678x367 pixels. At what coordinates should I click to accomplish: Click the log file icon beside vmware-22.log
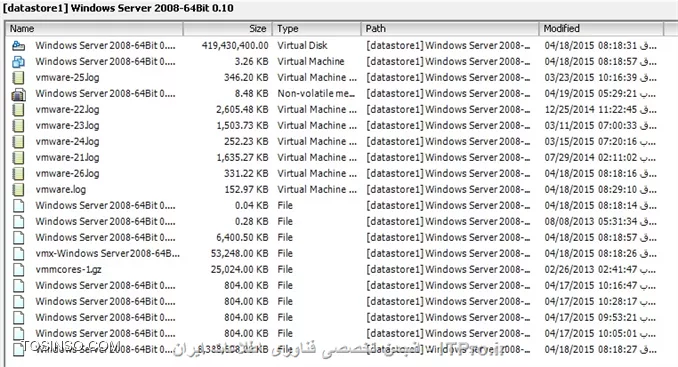(18, 109)
